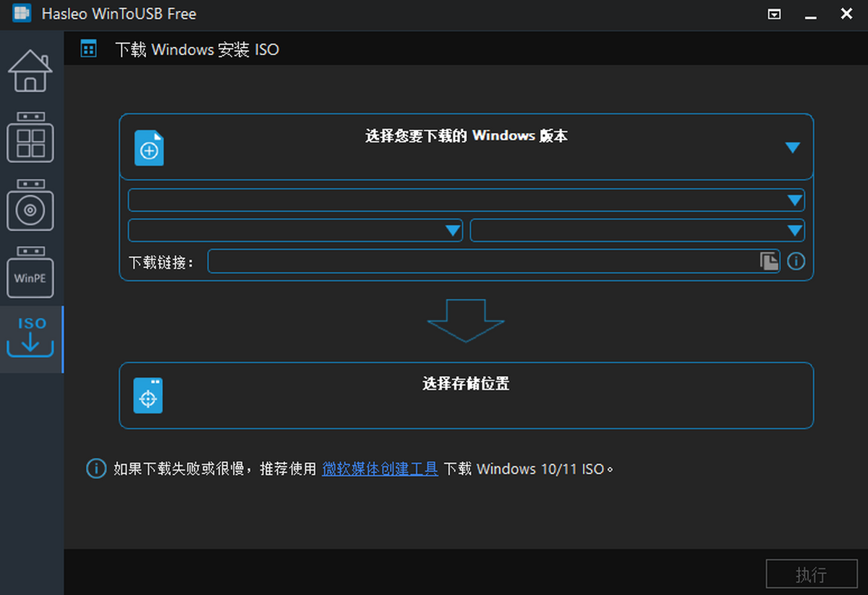This screenshot has height=595, width=868.
Task: Click the info icon beside download link field
Action: pyautogui.click(x=796, y=261)
